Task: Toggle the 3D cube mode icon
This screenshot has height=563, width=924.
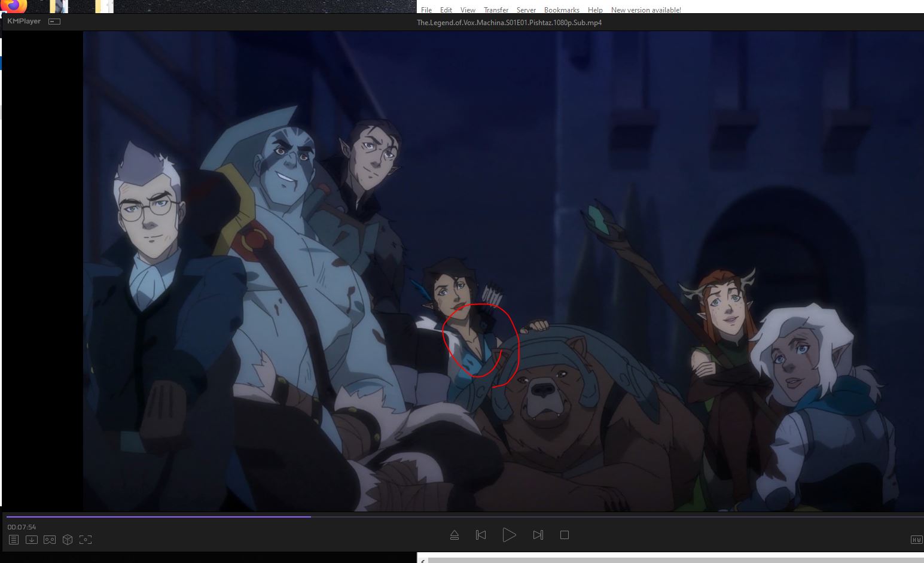Action: point(68,540)
